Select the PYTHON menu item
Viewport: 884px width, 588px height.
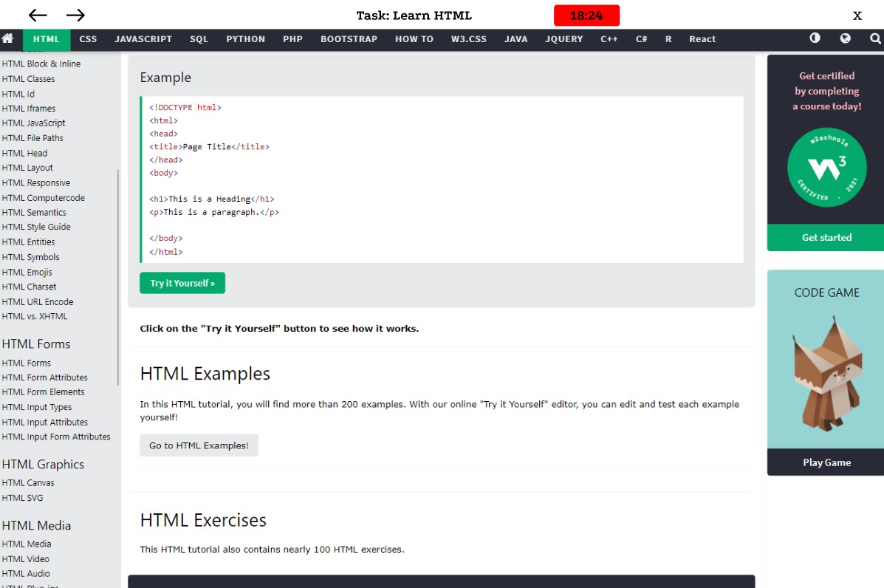[245, 38]
